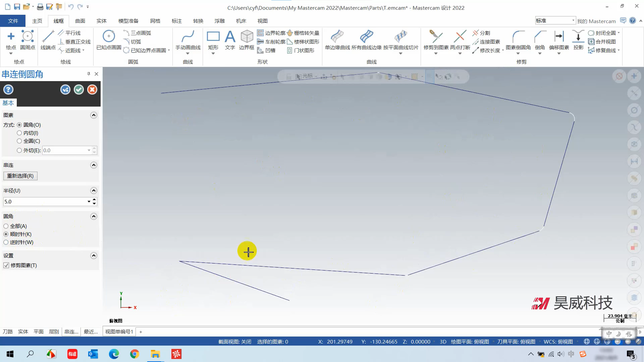Choose the 逆时针(W) counterclockwise option
The image size is (644, 362).
point(6,242)
